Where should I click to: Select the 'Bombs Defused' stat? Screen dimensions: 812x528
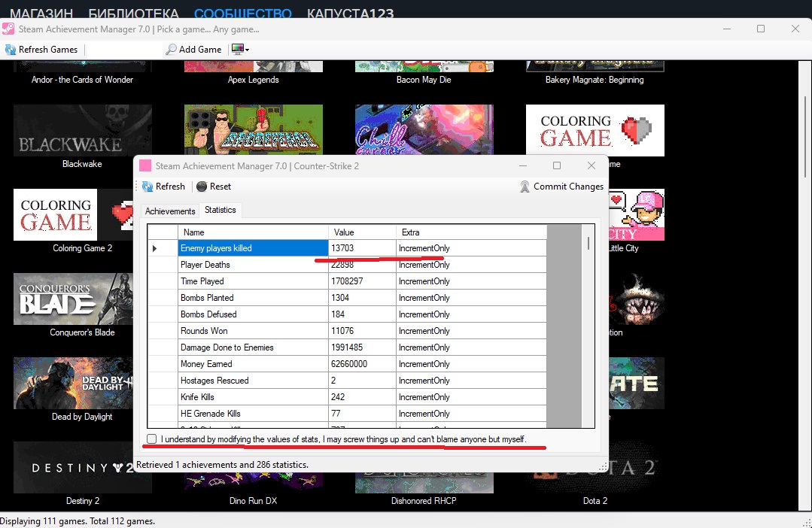tap(253, 314)
